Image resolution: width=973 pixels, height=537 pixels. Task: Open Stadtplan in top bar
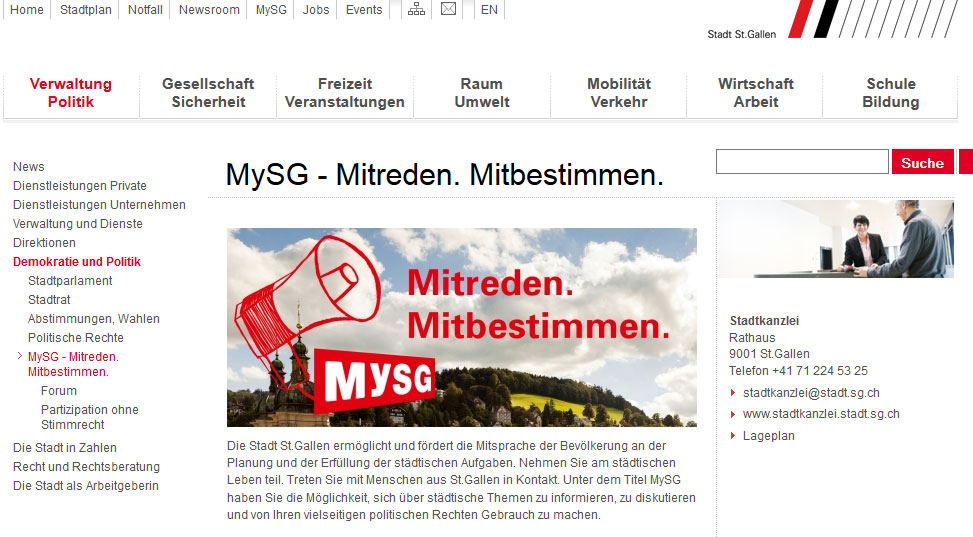pos(86,10)
